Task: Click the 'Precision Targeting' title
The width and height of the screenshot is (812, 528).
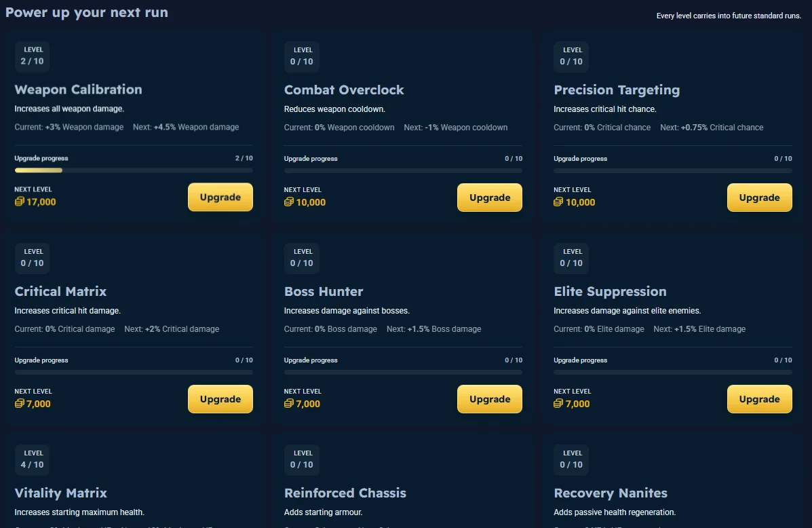Action: [617, 90]
